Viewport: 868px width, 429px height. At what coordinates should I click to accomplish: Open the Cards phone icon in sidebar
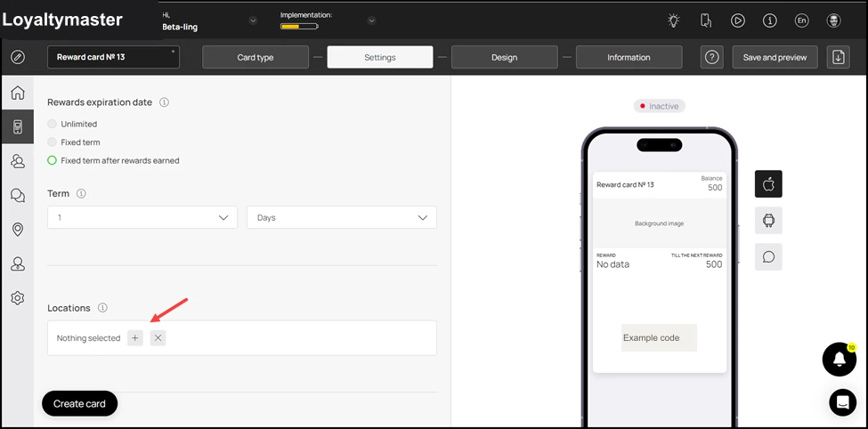click(18, 126)
